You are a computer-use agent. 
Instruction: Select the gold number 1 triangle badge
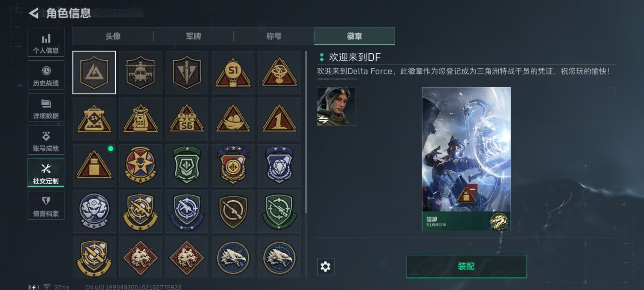pos(279,119)
